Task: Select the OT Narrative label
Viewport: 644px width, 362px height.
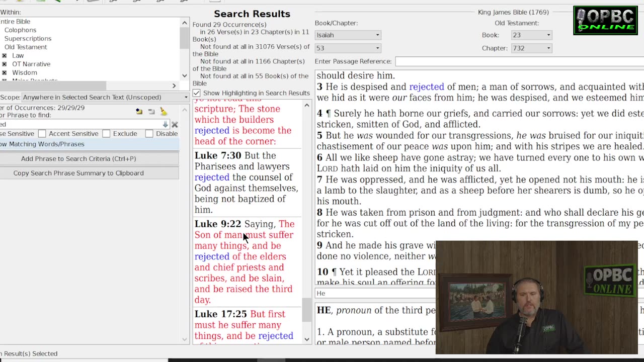Action: (31, 64)
